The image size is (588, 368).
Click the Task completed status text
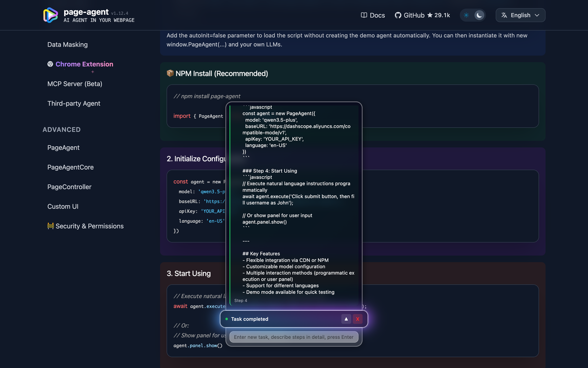[x=250, y=319]
